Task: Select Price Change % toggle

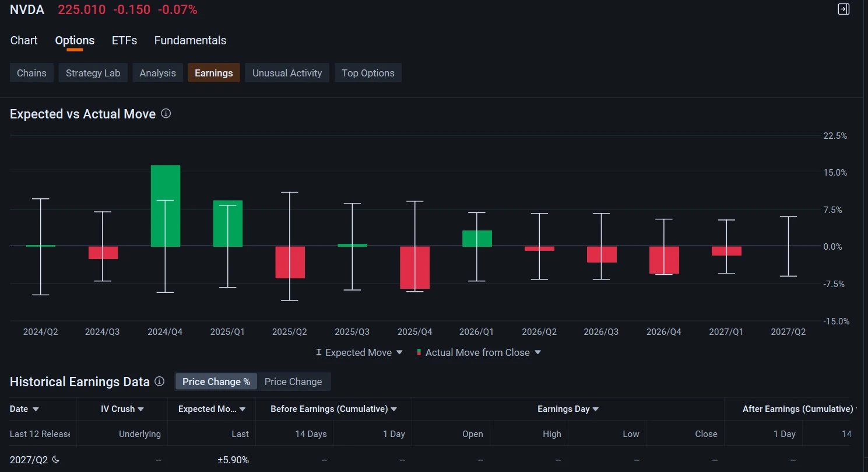Action: (216, 382)
